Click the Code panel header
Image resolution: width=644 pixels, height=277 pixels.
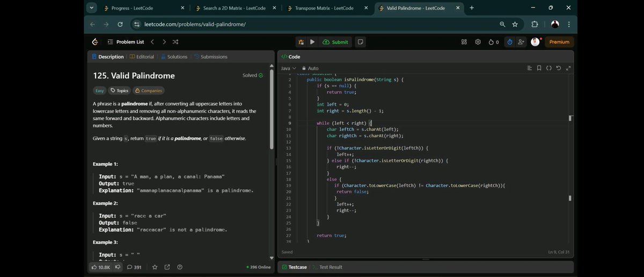pos(291,57)
